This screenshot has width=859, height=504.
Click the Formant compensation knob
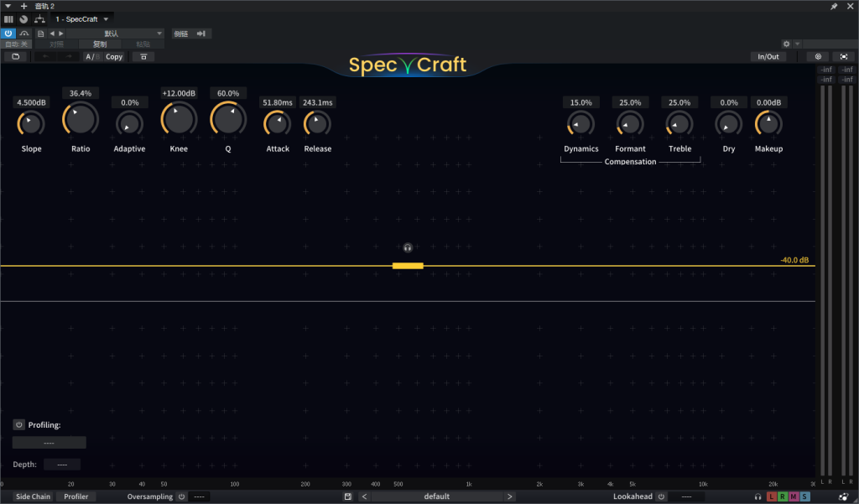pos(630,124)
